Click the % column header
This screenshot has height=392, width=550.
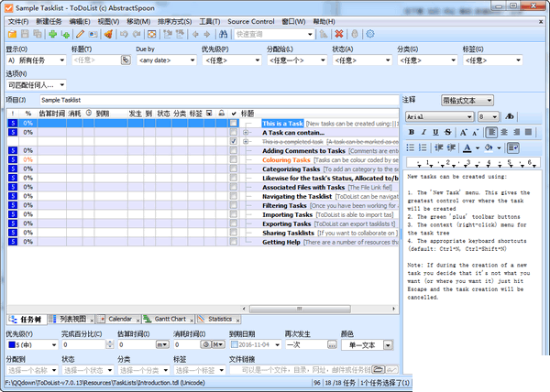tap(28, 114)
